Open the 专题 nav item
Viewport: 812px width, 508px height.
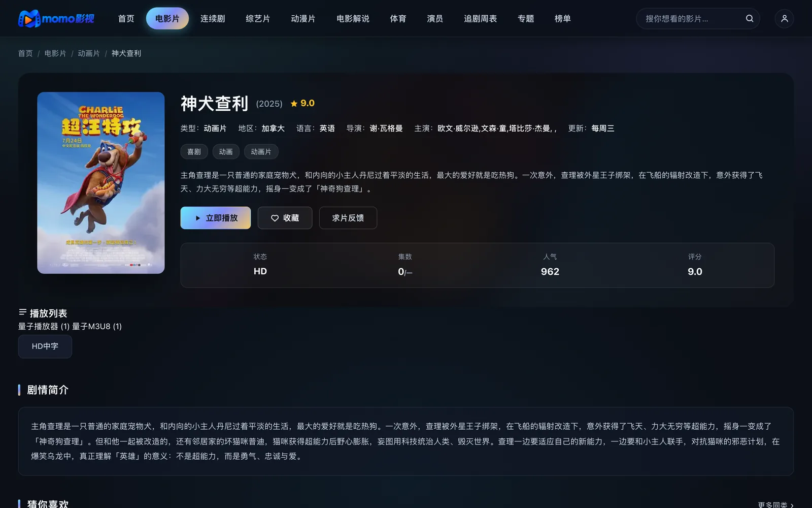pyautogui.click(x=526, y=18)
